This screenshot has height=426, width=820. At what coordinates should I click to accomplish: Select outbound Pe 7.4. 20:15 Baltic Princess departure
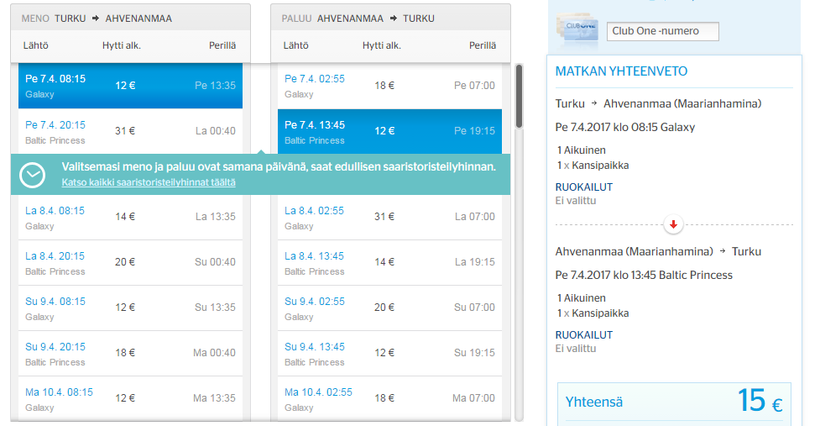tap(130, 131)
